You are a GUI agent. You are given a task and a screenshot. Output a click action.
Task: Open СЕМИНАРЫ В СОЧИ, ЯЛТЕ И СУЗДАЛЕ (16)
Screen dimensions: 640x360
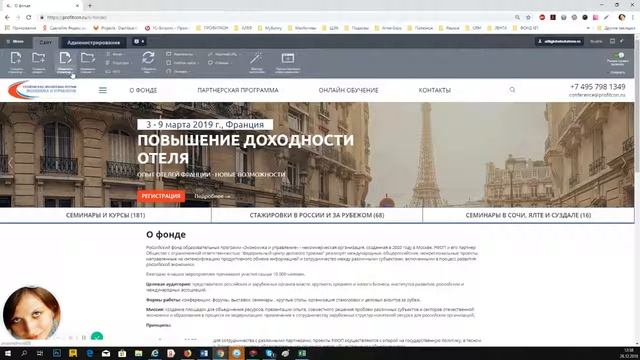(528, 215)
